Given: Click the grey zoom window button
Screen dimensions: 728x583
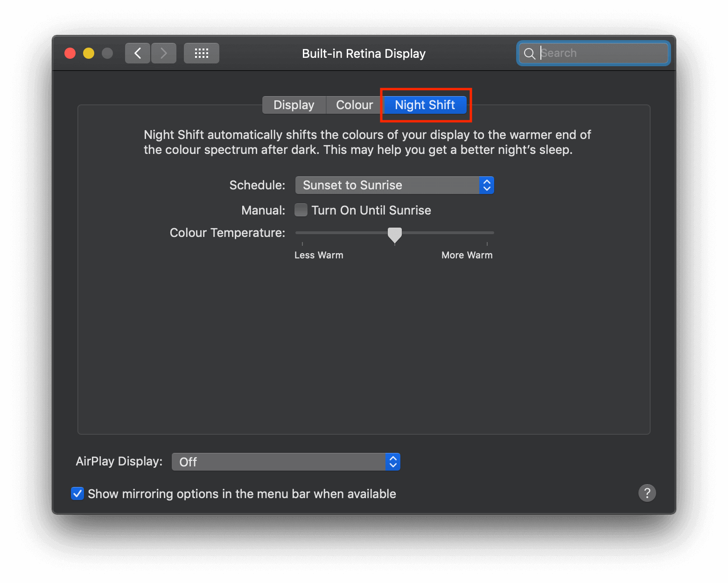Looking at the screenshot, I should tap(107, 53).
